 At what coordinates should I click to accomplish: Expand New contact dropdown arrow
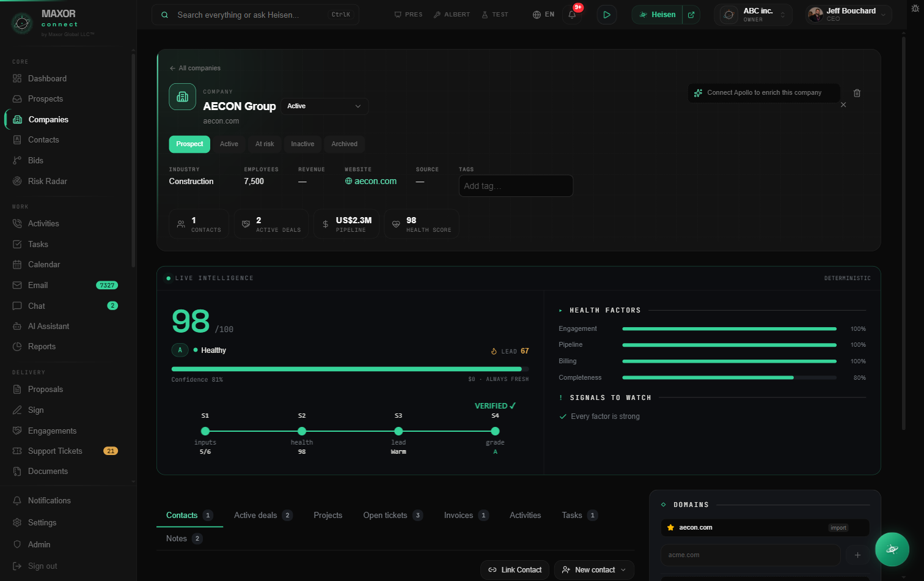623,570
